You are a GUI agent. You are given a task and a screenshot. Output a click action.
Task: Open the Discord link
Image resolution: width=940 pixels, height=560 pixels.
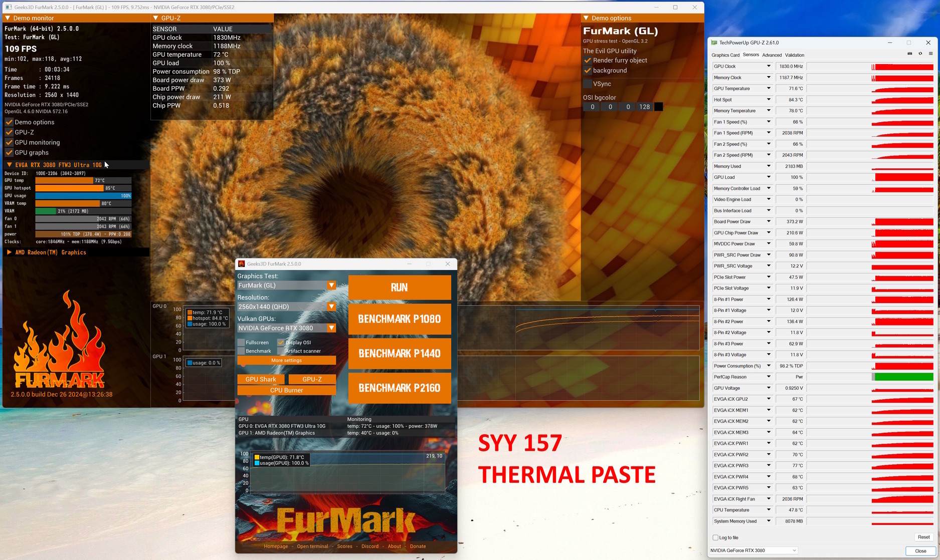tap(370, 546)
